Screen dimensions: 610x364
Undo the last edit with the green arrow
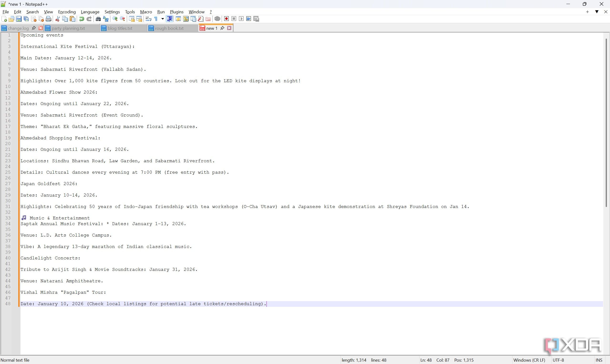[x=82, y=19]
